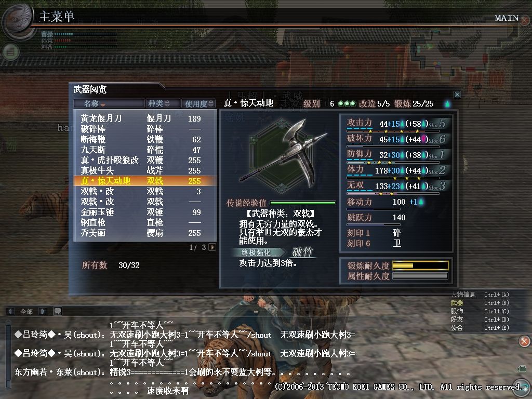
Task: Switch chat channel with left arrow
Action: [x=10, y=311]
